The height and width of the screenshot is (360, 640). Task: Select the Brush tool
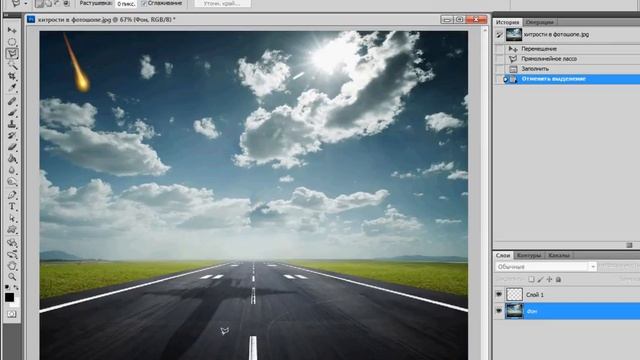pyautogui.click(x=12, y=113)
